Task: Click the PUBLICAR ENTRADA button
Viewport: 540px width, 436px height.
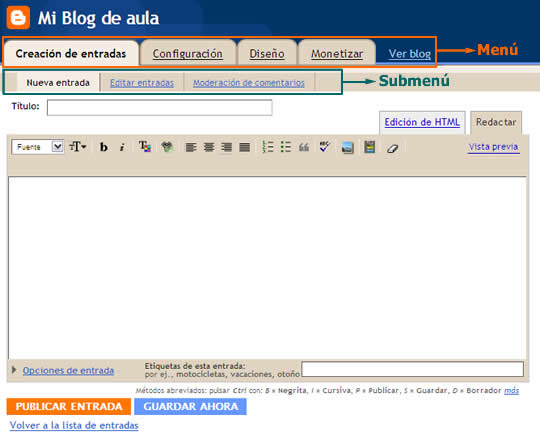Action: (69, 406)
